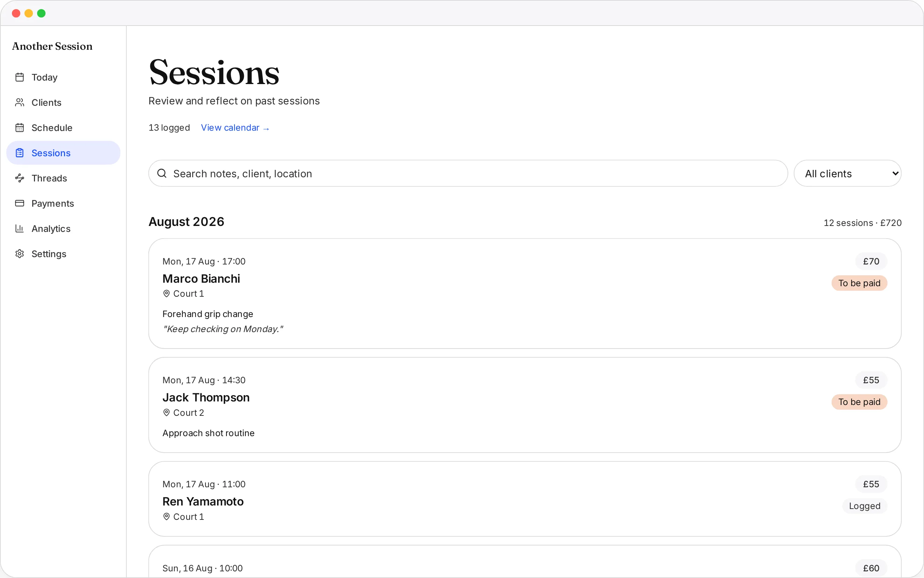Click "Mon, 17 Aug · 11:00" date
The height and width of the screenshot is (578, 924).
(204, 484)
